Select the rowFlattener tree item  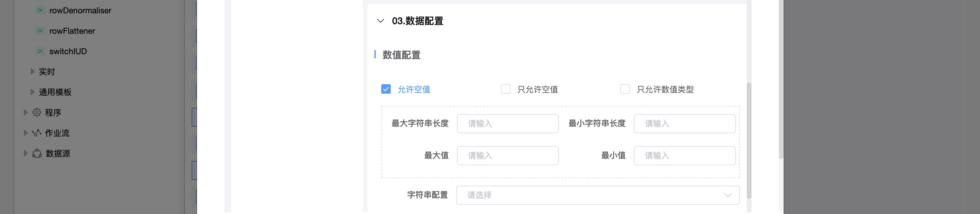click(72, 31)
